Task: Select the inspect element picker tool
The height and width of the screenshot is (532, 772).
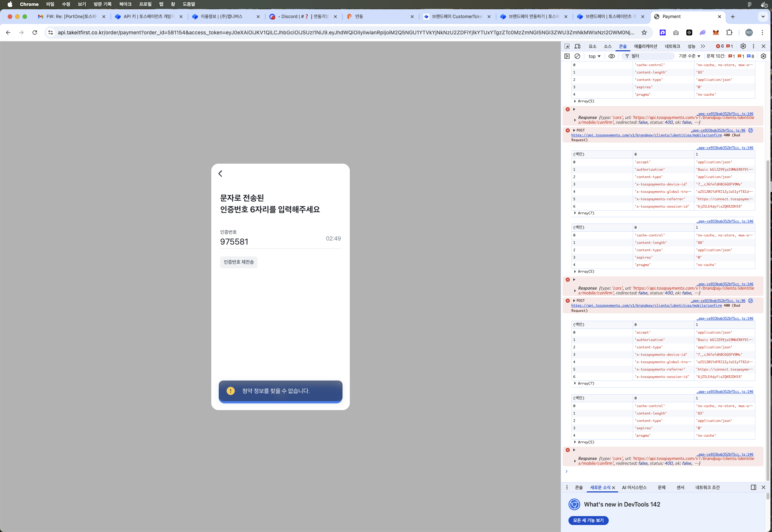Action: [567, 46]
